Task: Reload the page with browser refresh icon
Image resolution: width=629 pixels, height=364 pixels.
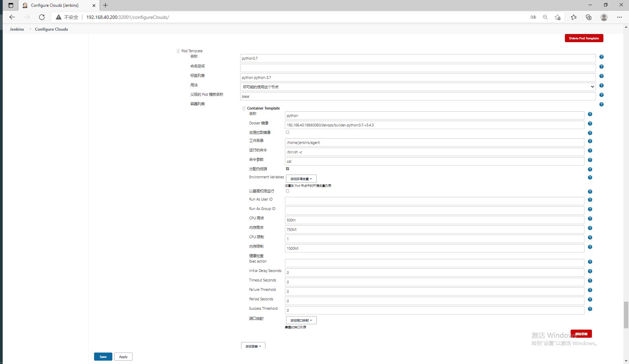Action: click(42, 17)
